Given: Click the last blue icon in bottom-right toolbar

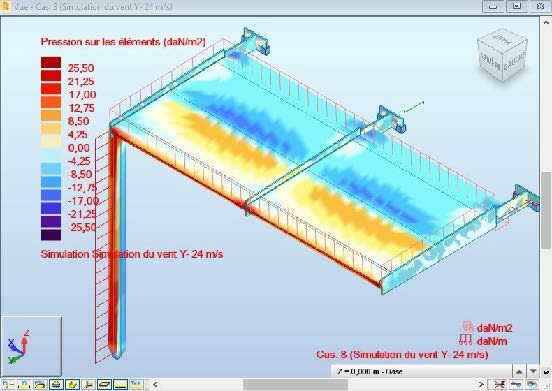Looking at the screenshot, I should (532, 385).
